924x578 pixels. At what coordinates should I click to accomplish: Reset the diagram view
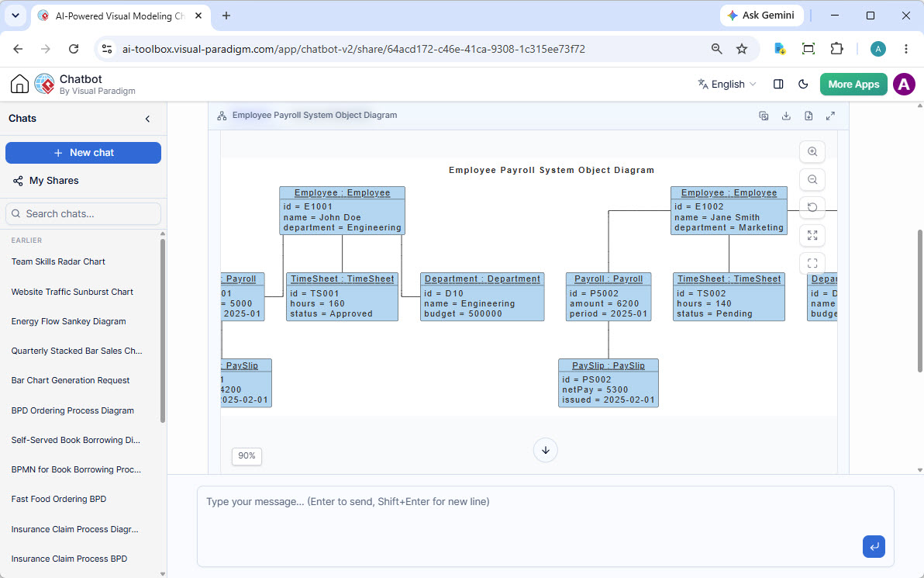tap(812, 207)
